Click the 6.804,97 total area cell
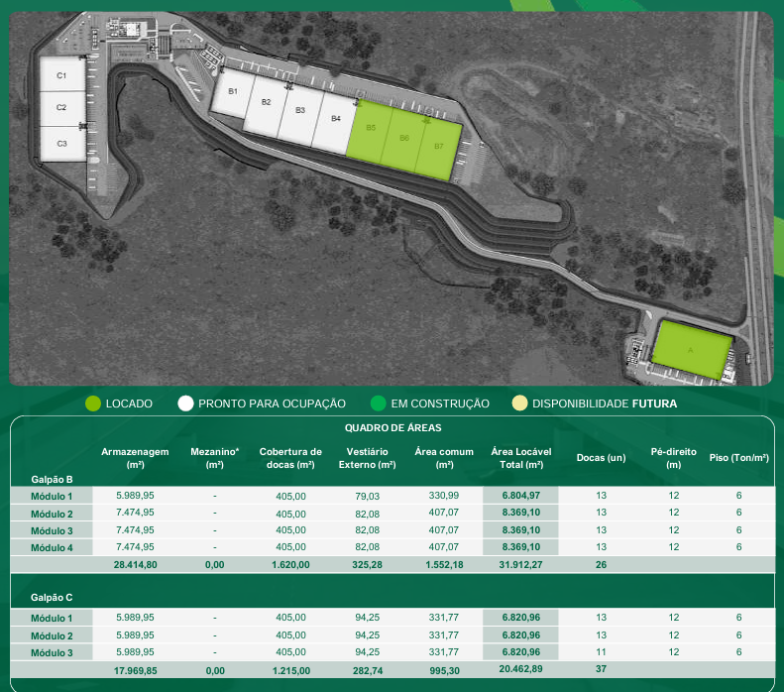784x692 pixels. [520, 496]
